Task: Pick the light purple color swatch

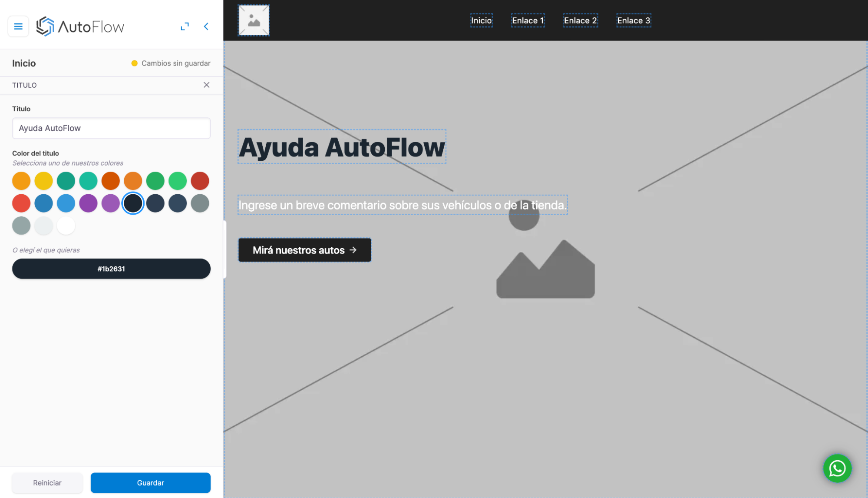Action: 111,203
